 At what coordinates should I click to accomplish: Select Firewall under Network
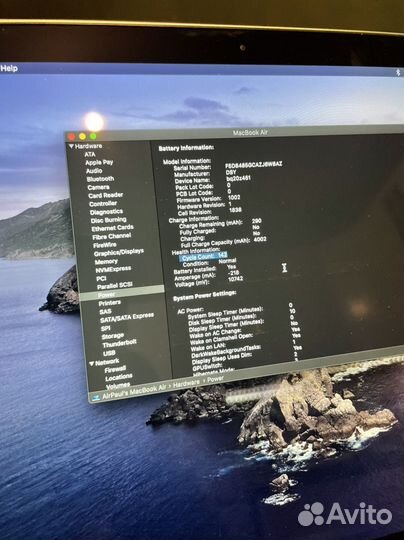click(x=115, y=370)
